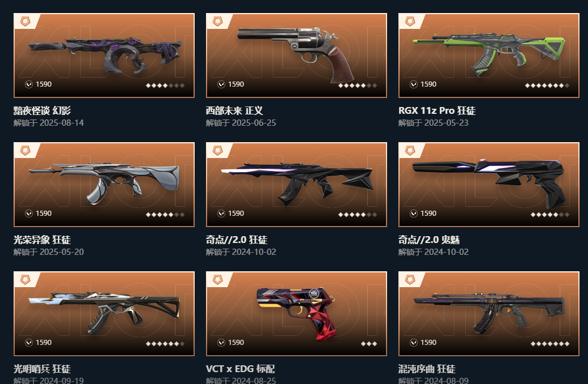Click VP currency icon on 光明哨兵 狂徒 card
The image size is (588, 384).
(29, 343)
